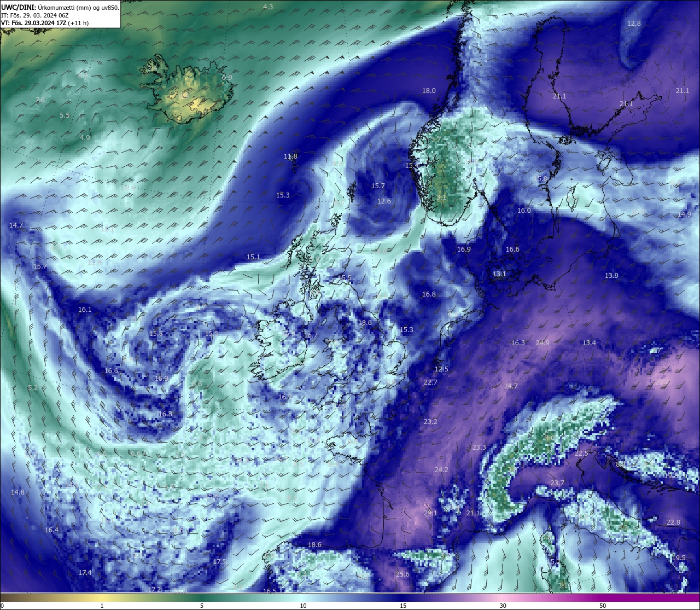The height and width of the screenshot is (610, 700).
Task: Click the IT: Fös. 29. 03. 2024 06Z line
Action: click(x=35, y=15)
